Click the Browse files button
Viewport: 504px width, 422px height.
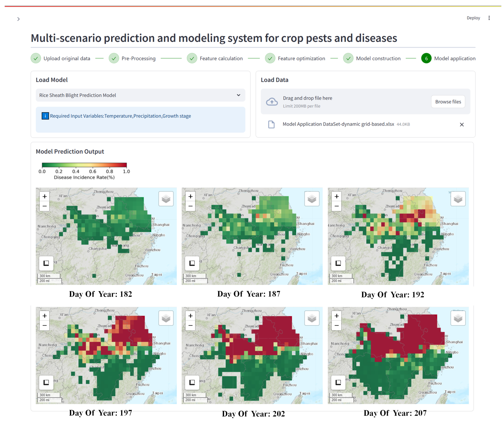[448, 102]
